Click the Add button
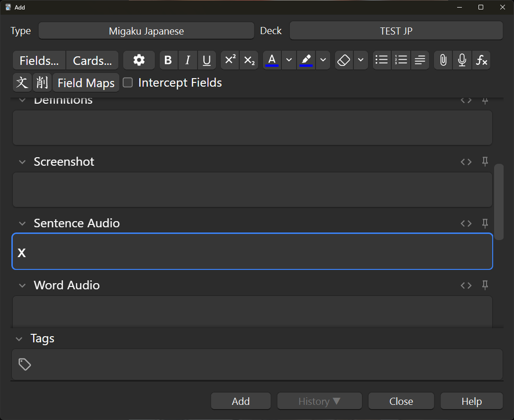Viewport: 514px width, 420px height. point(241,401)
